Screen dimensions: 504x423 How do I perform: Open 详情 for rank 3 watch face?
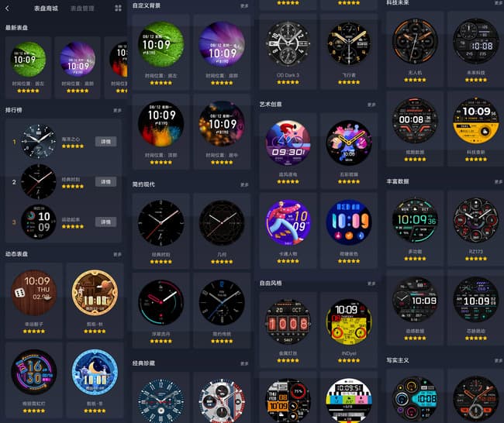[x=105, y=222]
